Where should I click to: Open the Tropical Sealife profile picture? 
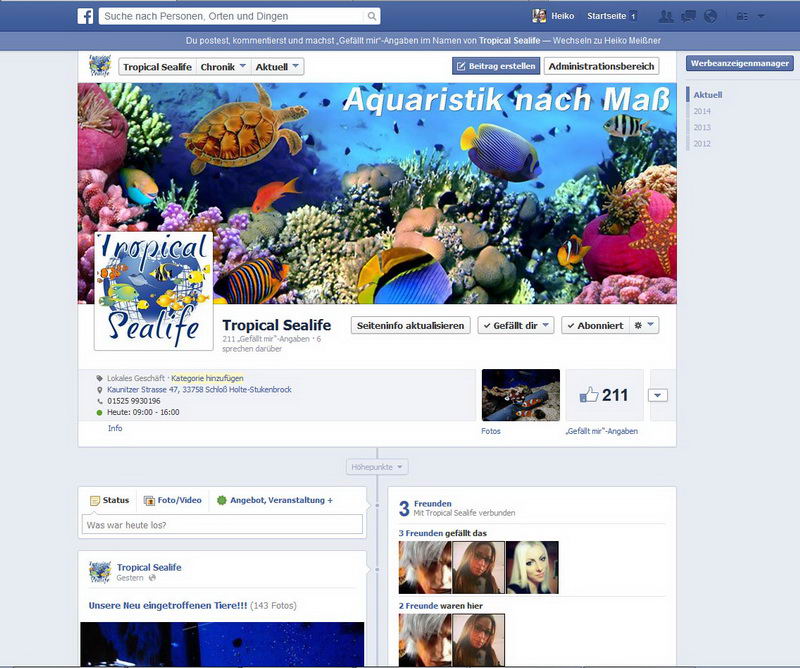(x=154, y=291)
